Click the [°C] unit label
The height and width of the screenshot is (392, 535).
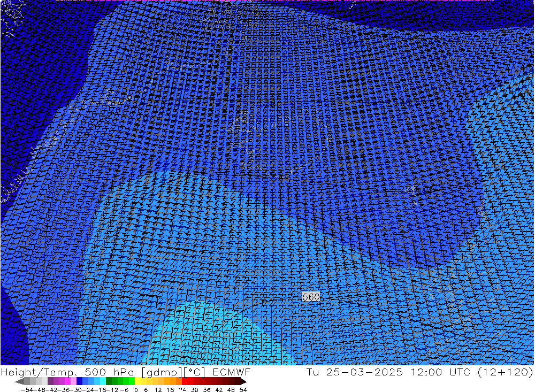point(195,372)
